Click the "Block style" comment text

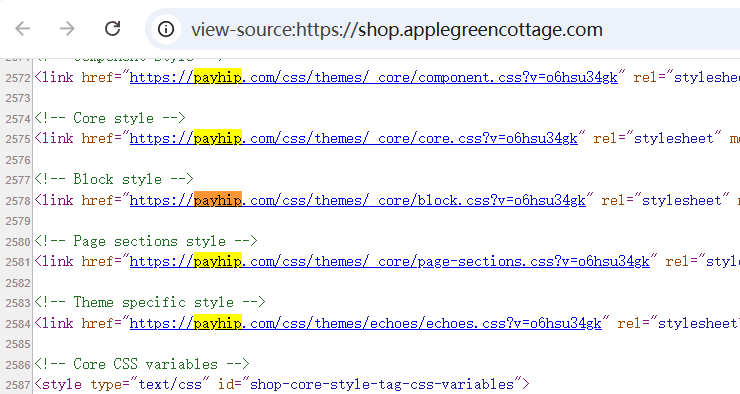[114, 179]
